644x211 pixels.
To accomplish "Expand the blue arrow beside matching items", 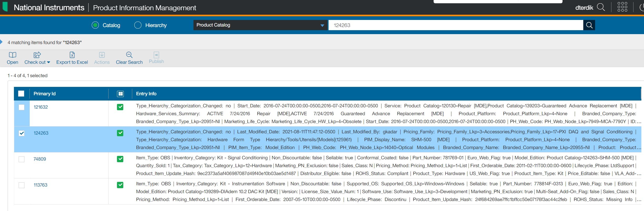I will click(1, 42).
